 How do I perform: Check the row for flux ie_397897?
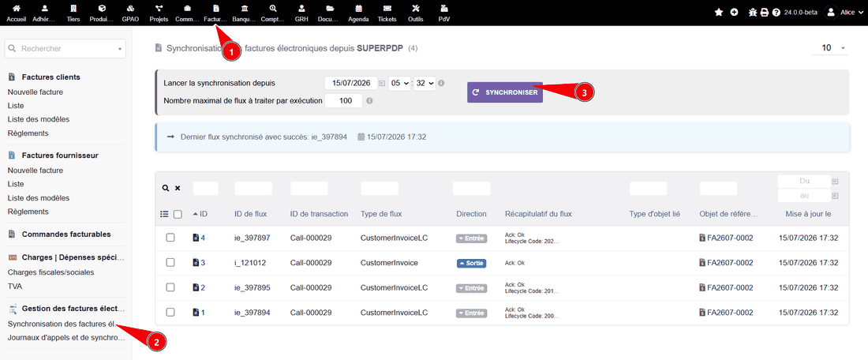[x=170, y=238]
